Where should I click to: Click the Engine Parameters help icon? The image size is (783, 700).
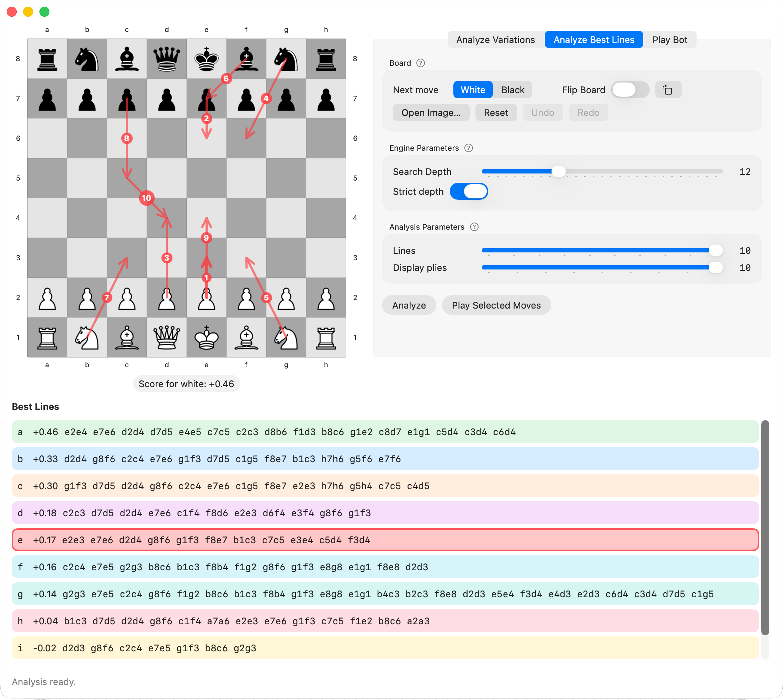pyautogui.click(x=468, y=148)
